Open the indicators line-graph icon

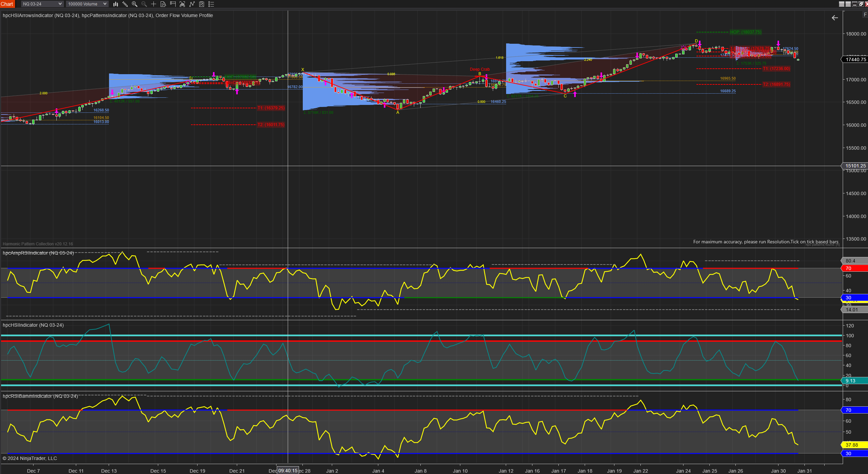[192, 4]
